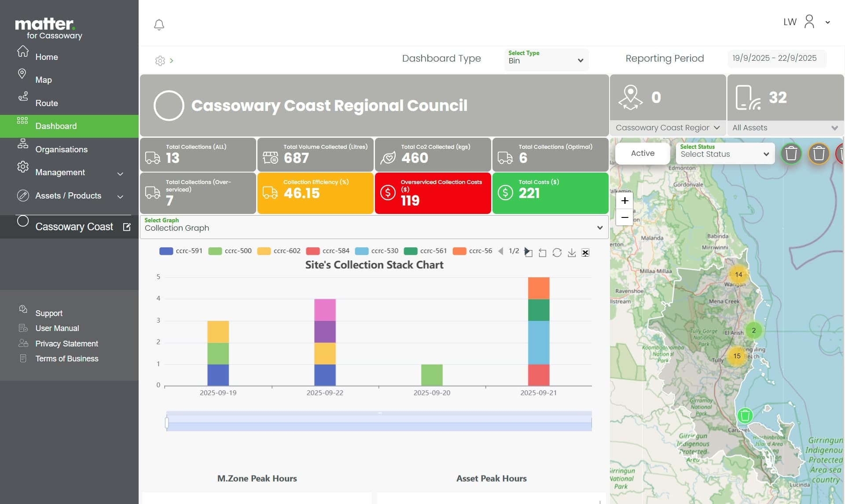Filter map by orange bin icon

[819, 154]
